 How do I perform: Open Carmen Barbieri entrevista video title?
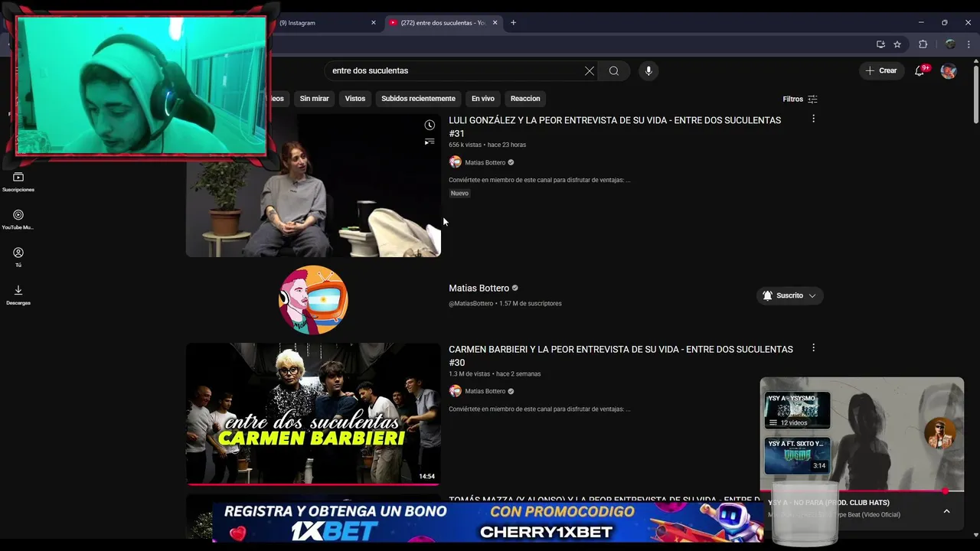click(621, 355)
